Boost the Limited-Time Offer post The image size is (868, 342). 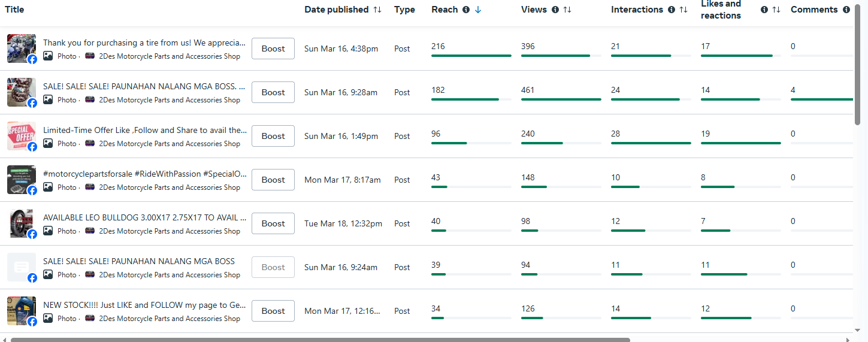[273, 136]
